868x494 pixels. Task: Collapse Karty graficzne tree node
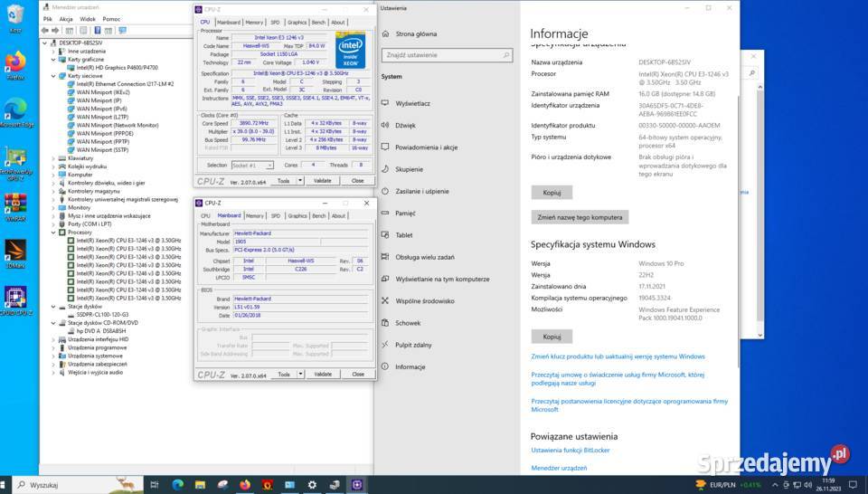pos(53,59)
